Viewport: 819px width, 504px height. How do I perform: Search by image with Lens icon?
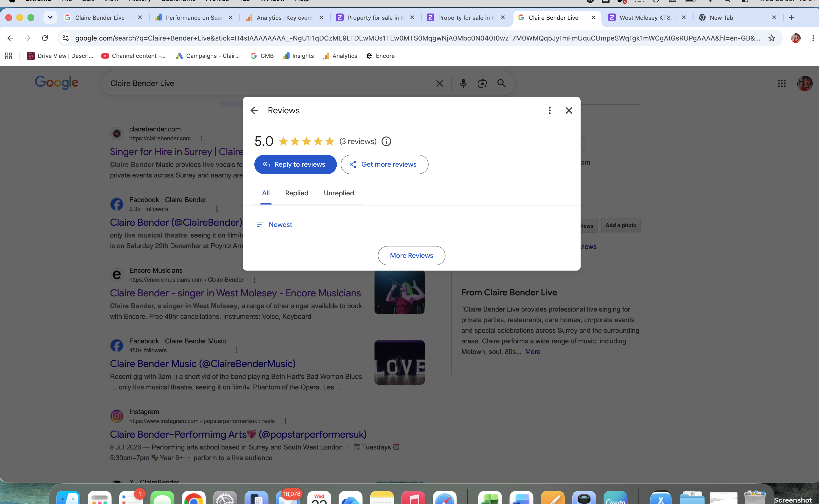pyautogui.click(x=482, y=83)
